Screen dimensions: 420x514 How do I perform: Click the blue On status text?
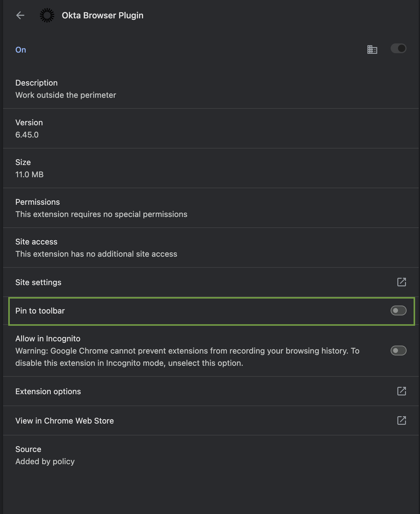[21, 50]
